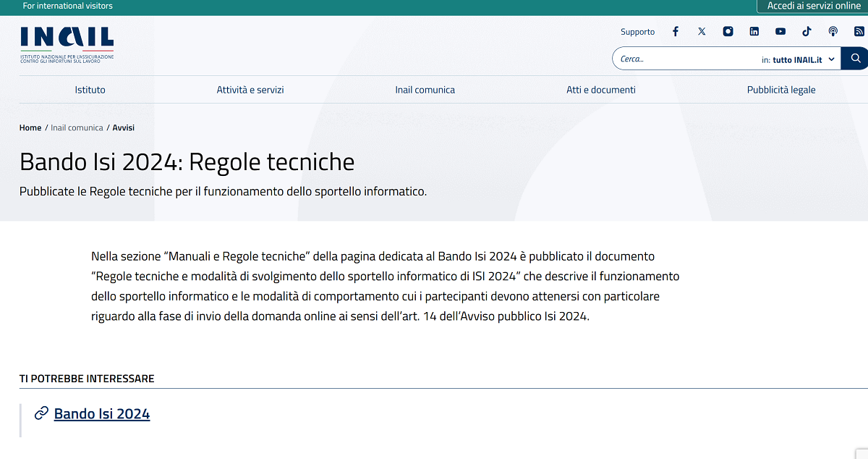Image resolution: width=868 pixels, height=459 pixels.
Task: Click the Home breadcrumb link
Action: point(30,127)
